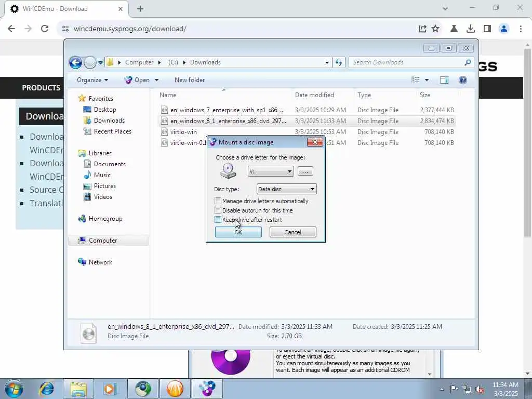Screen dimensions: 532x399
Task: Go back in Explorer navigation
Action: (76, 62)
